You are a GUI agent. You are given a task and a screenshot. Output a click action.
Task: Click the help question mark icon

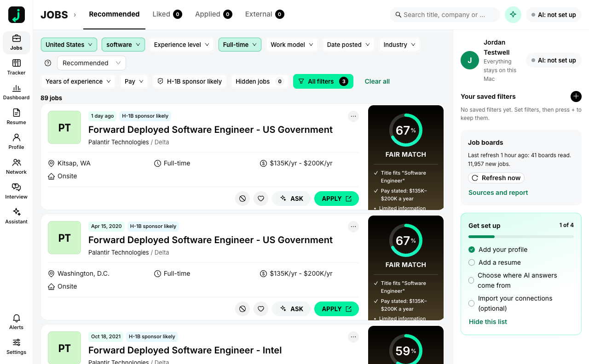pos(48,63)
